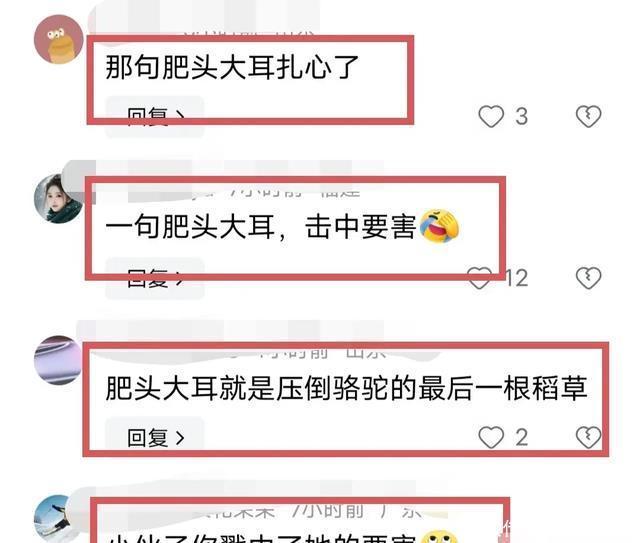The image size is (640, 543).
Task: Dislike the '最后一根稻草' comment
Action: click(x=588, y=437)
